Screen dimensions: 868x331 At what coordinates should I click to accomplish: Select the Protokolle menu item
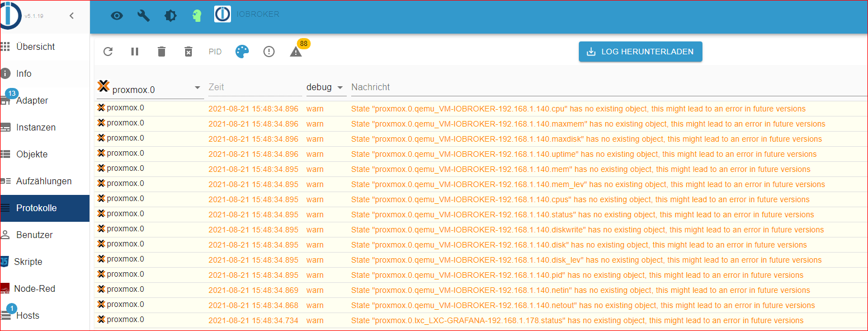click(45, 208)
